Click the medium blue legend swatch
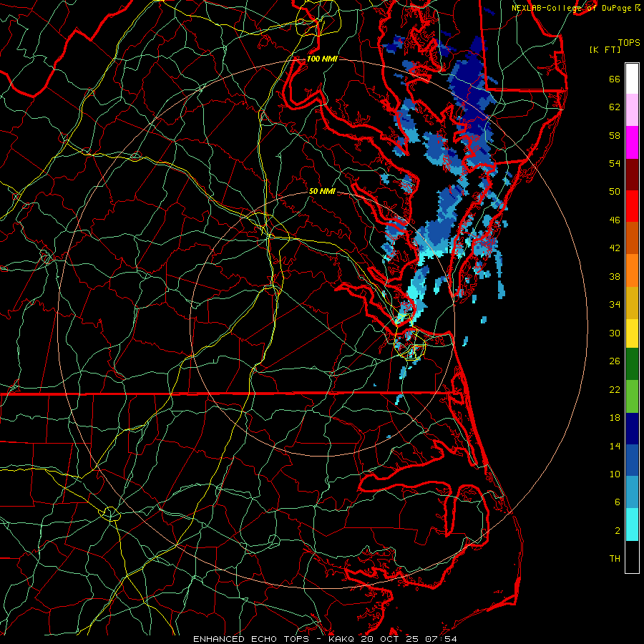This screenshot has width=644, height=644. [632, 461]
